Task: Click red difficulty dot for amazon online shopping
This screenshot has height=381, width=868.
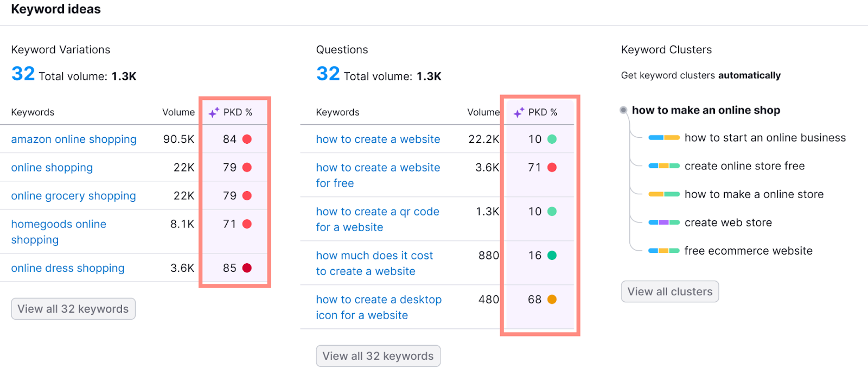Action: coord(247,139)
